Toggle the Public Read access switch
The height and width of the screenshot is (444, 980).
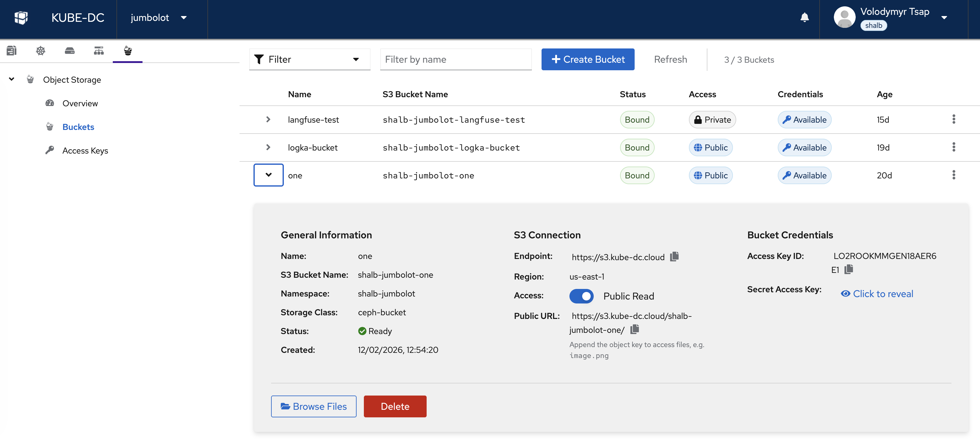click(581, 296)
